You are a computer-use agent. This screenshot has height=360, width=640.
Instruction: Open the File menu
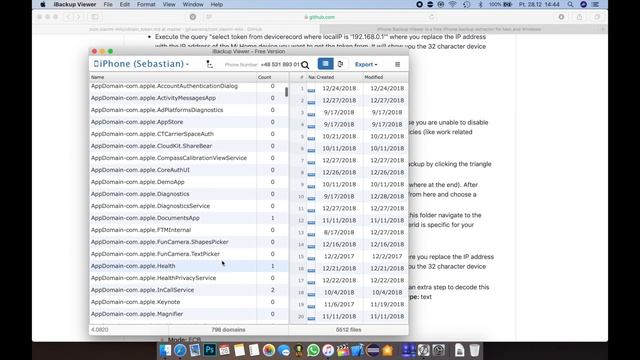[x=108, y=4]
